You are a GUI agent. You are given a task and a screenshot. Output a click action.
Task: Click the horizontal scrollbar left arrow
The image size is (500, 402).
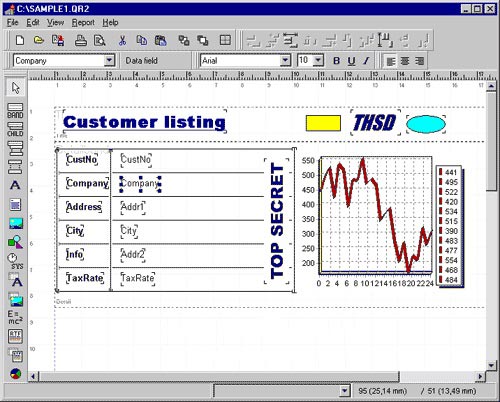(x=33, y=377)
